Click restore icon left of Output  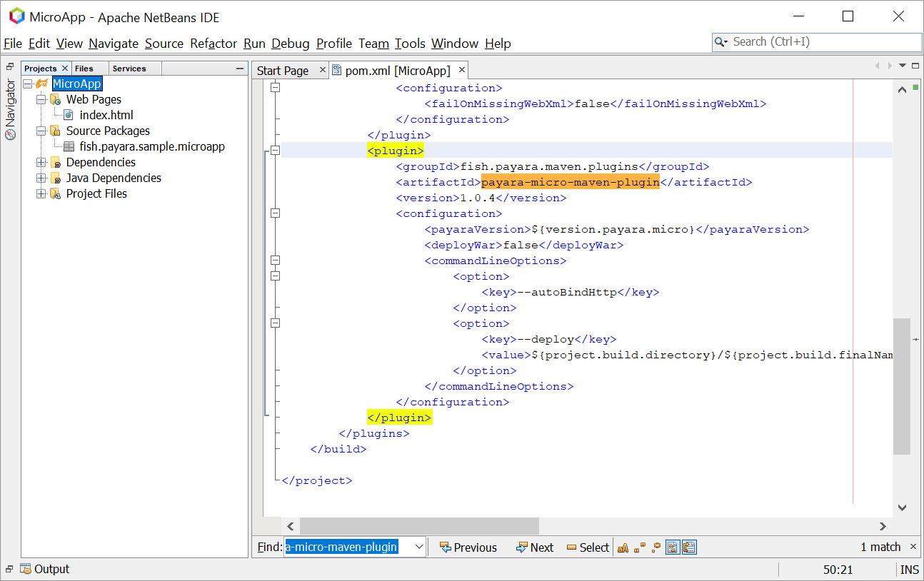click(10, 569)
